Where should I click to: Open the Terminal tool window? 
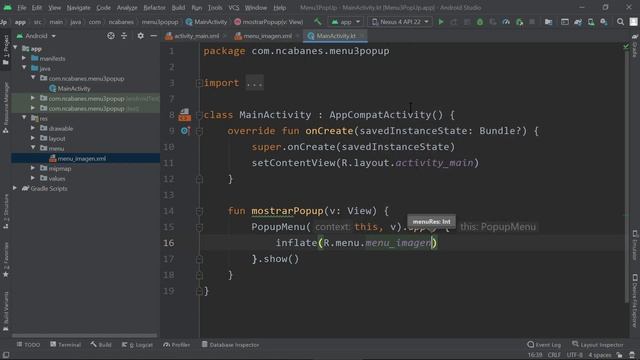[65, 345]
